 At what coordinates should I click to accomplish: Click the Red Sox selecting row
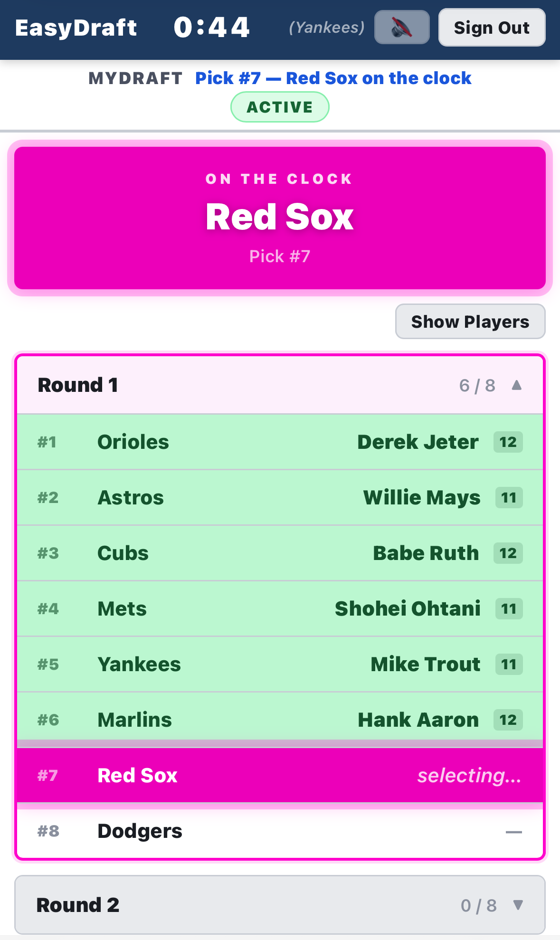(x=280, y=776)
